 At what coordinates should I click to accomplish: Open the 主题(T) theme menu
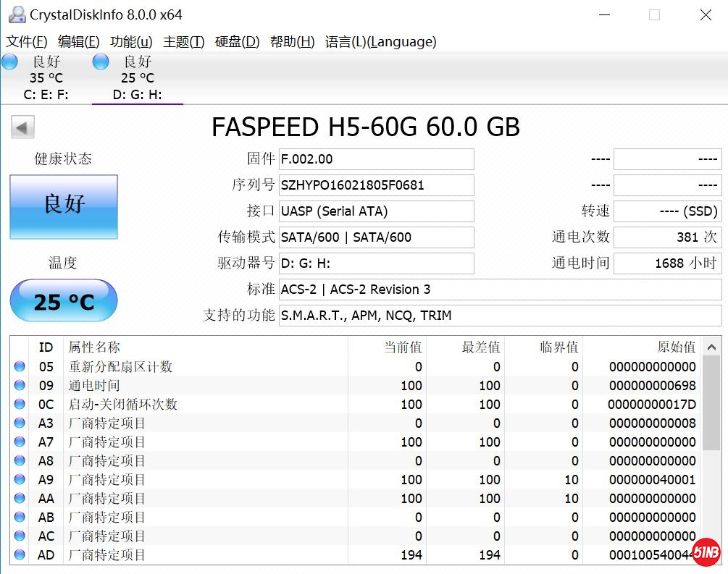pos(183,41)
